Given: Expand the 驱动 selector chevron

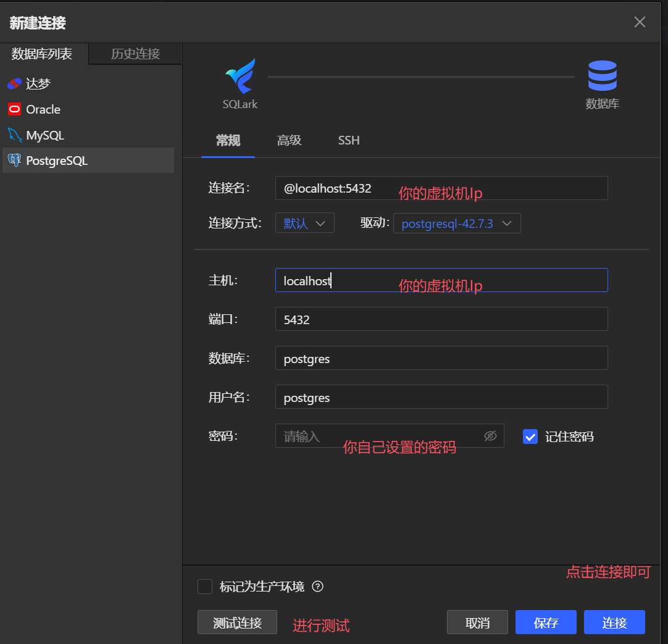Looking at the screenshot, I should coord(507,223).
